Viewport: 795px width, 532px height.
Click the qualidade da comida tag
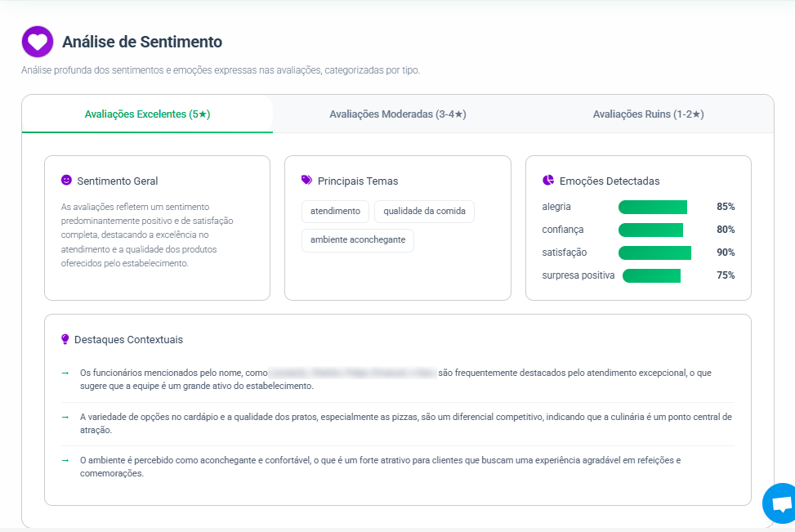(424, 212)
